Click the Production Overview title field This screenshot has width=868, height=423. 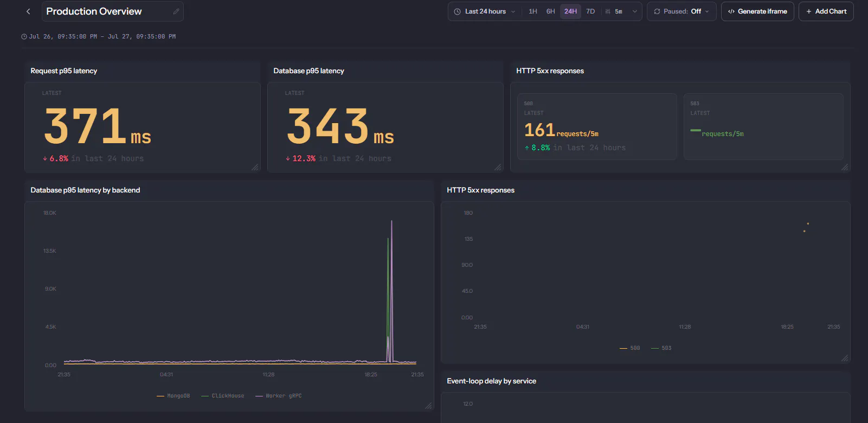(x=113, y=11)
